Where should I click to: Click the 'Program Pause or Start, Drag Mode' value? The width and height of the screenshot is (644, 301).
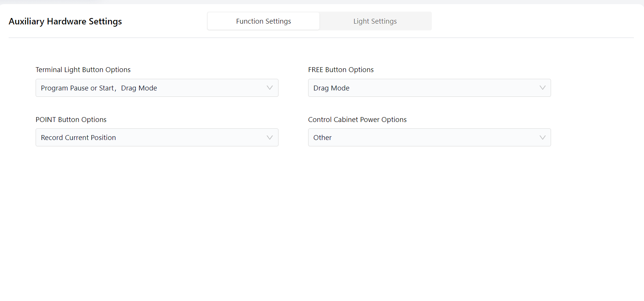(99, 88)
